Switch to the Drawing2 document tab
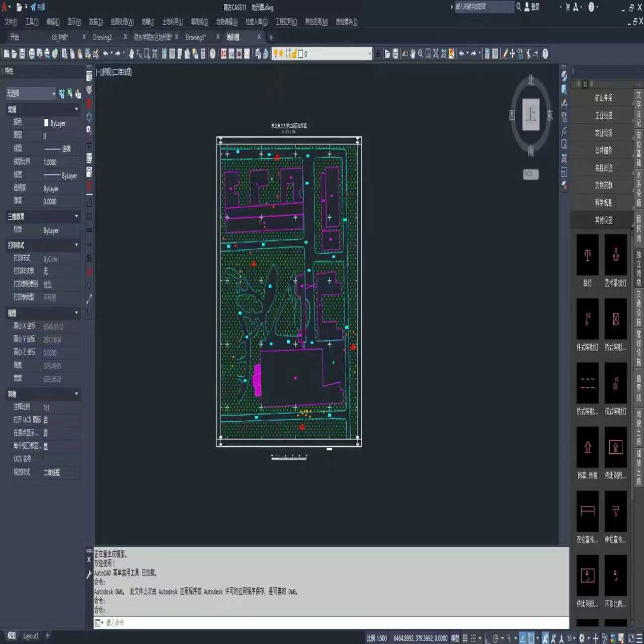Screen dimensions: 644x644 [102, 37]
